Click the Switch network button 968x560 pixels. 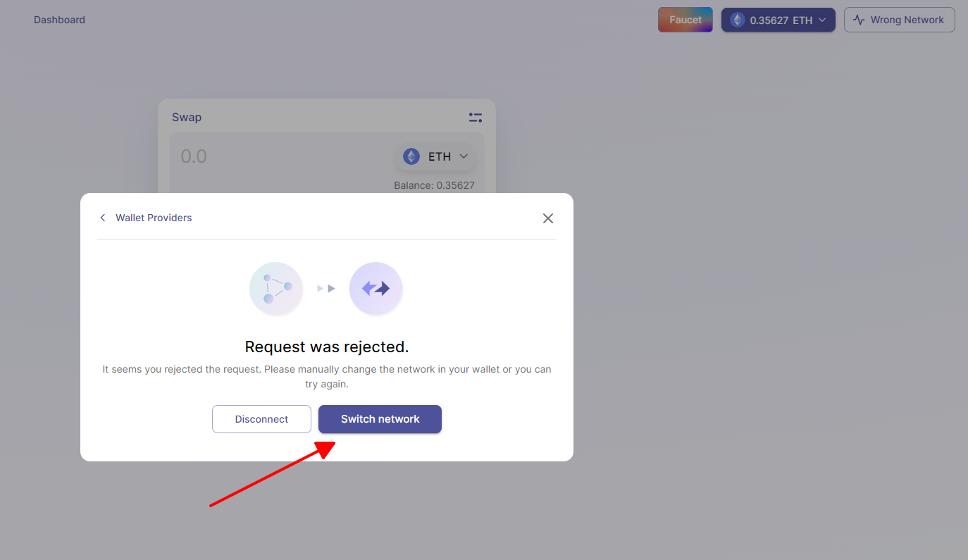[380, 419]
